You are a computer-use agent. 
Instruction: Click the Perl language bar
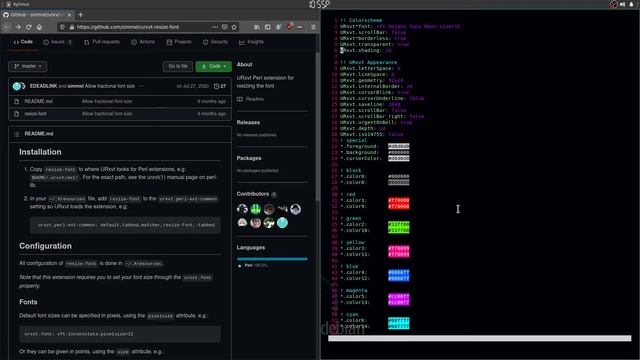tap(272, 259)
